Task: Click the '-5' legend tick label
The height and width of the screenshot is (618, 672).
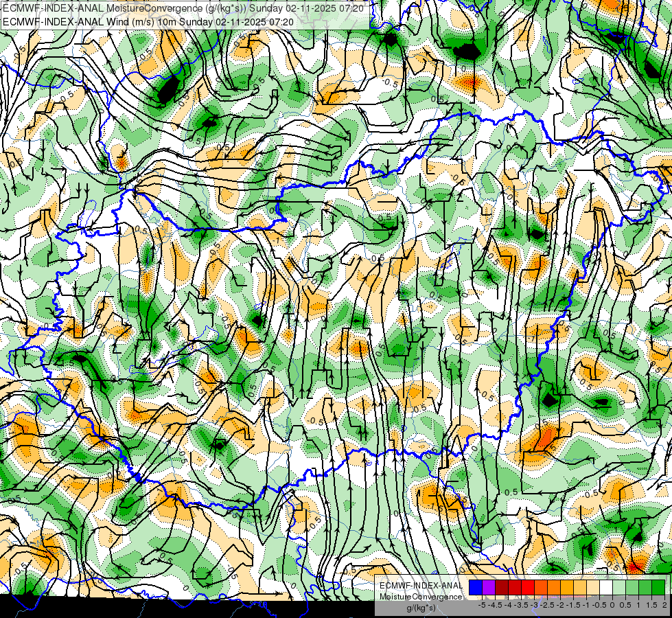Action: coord(482,606)
